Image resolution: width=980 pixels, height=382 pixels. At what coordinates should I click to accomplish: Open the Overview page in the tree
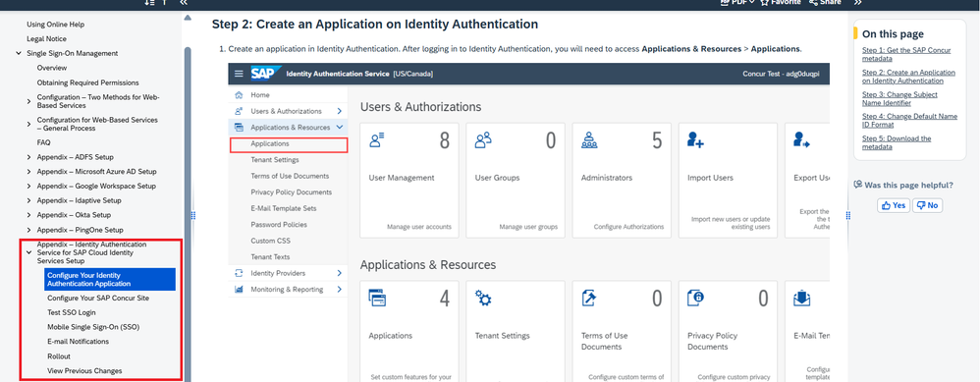coord(52,68)
